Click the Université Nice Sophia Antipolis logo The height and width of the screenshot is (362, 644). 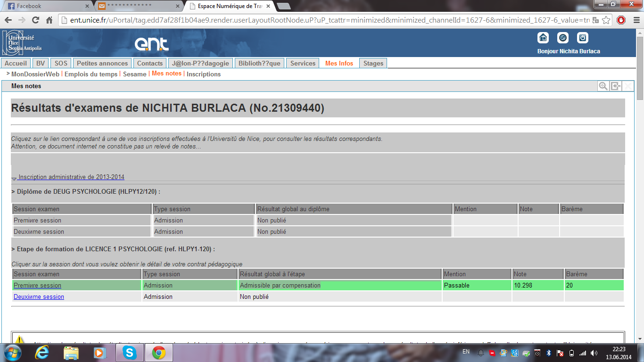click(22, 42)
